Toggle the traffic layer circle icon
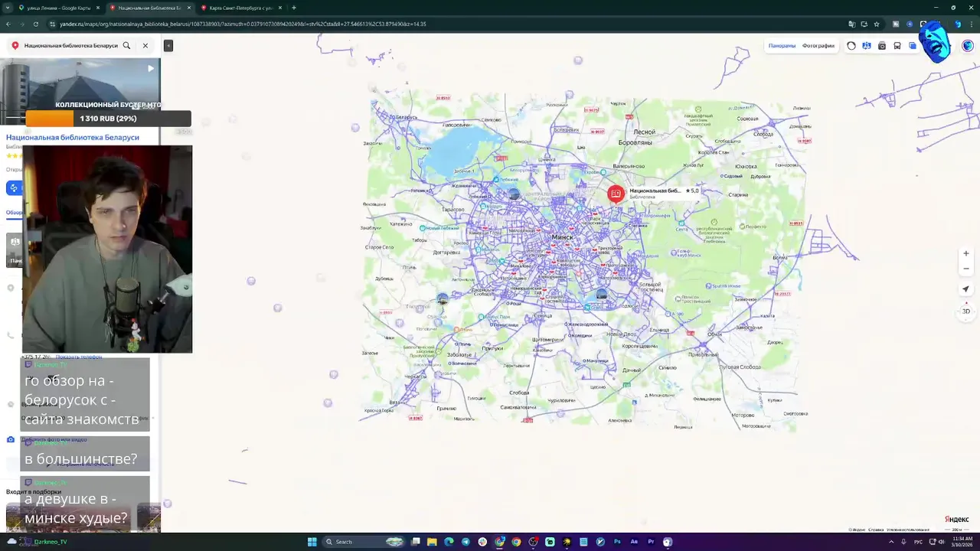The image size is (980, 551). tap(851, 46)
